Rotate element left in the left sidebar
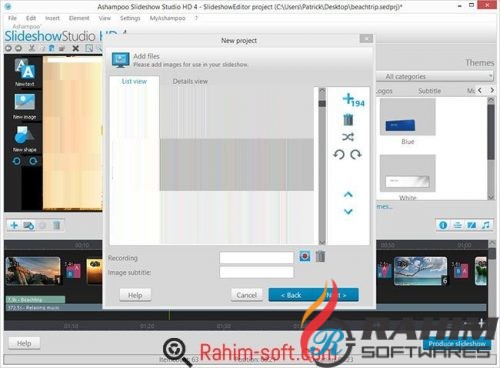This screenshot has height=368, width=500. coord(16,161)
